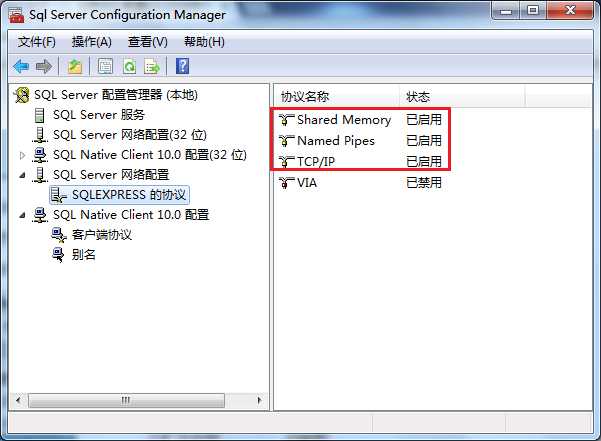Viewport: 601px width, 441px height.
Task: Click the blue Help question-mark icon
Action: click(182, 66)
